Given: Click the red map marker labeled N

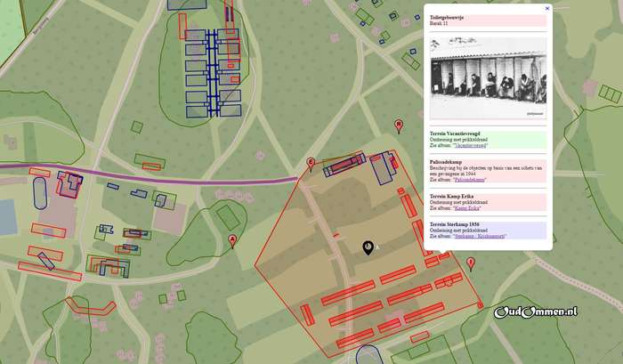Looking at the screenshot, I should point(399,125).
